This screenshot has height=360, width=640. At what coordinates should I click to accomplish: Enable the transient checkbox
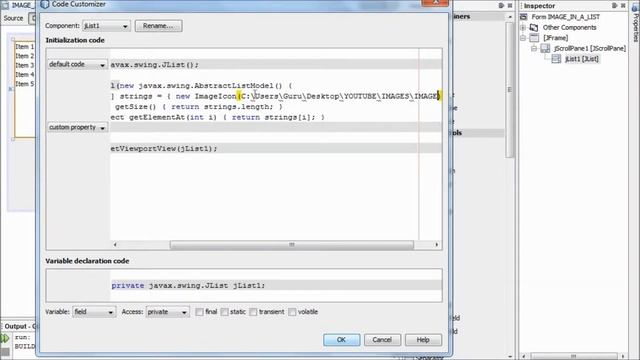253,312
